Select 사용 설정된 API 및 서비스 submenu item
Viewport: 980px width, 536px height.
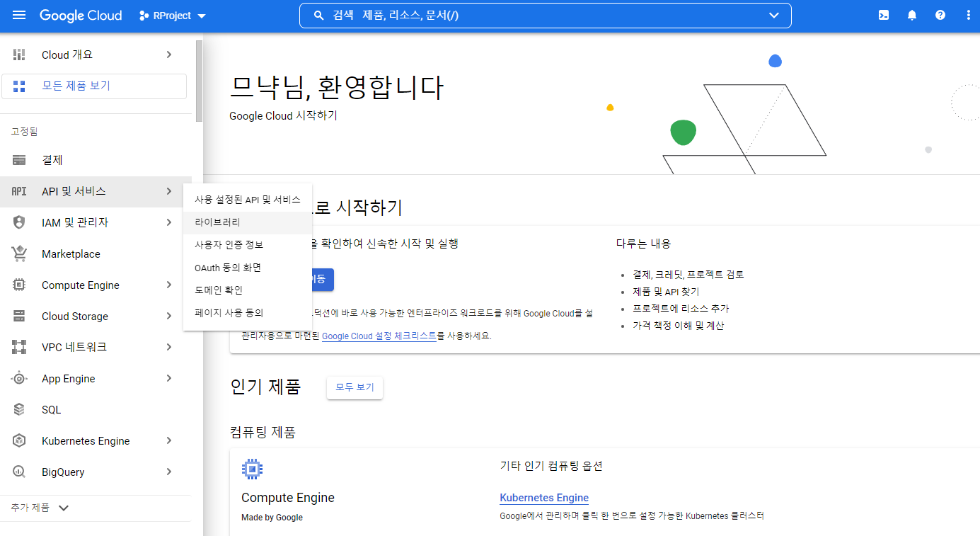tap(248, 200)
